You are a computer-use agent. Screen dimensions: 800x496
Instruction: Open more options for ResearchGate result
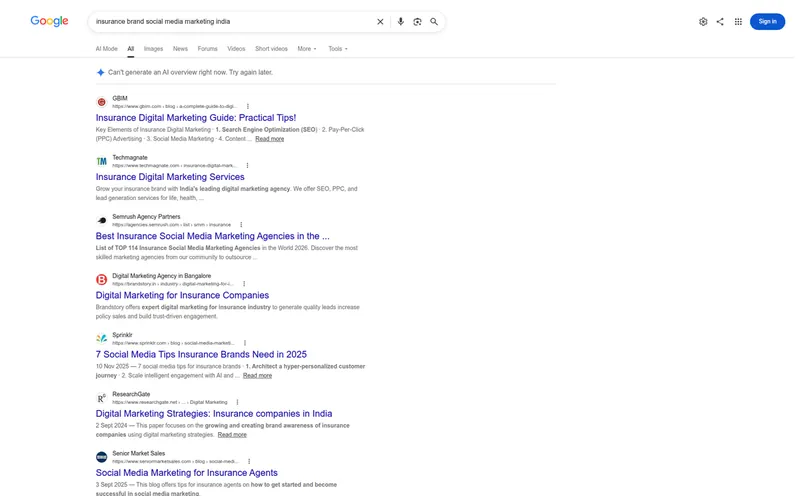click(x=237, y=402)
